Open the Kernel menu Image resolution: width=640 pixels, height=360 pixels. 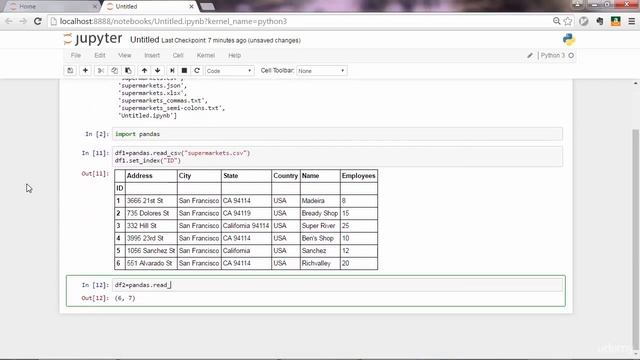(206, 56)
